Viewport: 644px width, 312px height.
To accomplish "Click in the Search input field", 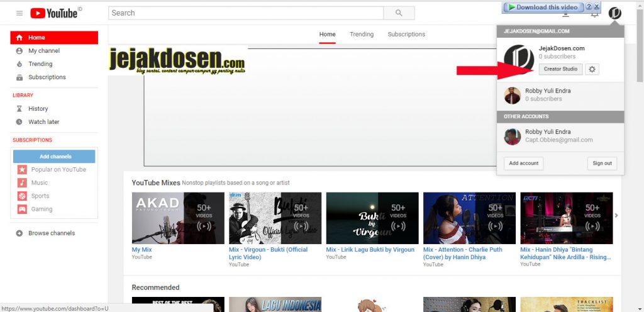I will coord(246,13).
